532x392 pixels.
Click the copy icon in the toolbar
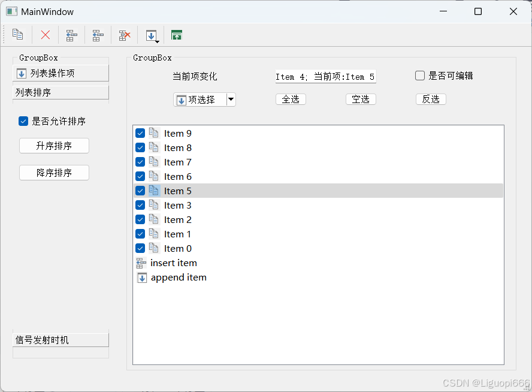coord(17,35)
